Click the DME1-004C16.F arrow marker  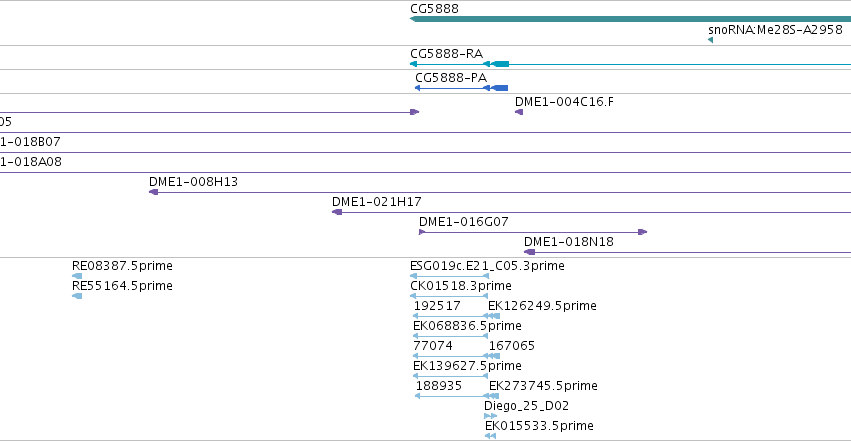519,112
